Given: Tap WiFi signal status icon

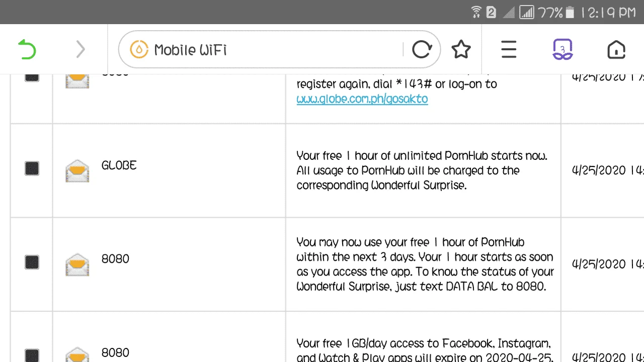Looking at the screenshot, I should pyautogui.click(x=476, y=12).
